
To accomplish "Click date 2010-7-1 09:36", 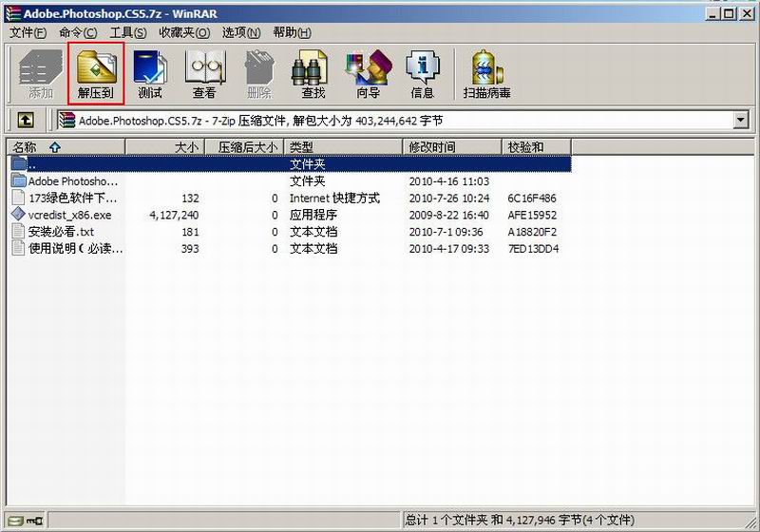I will [x=446, y=232].
